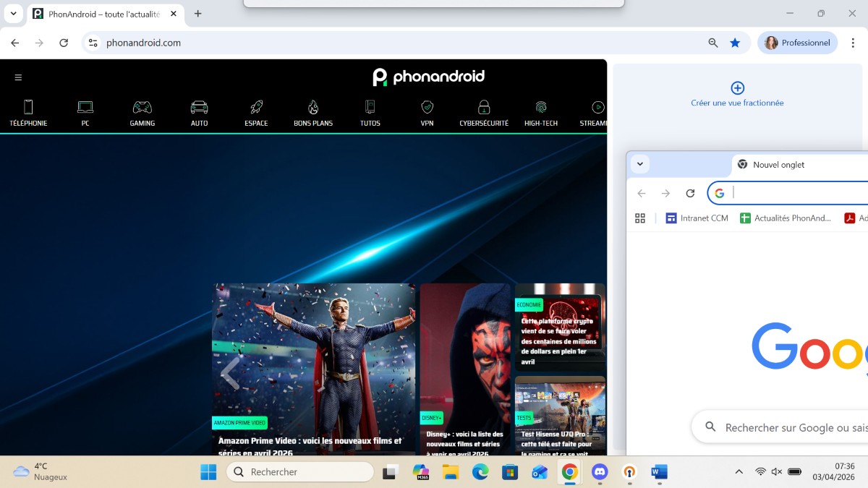868x488 pixels.
Task: Bookmark the page with the star icon
Action: (736, 43)
